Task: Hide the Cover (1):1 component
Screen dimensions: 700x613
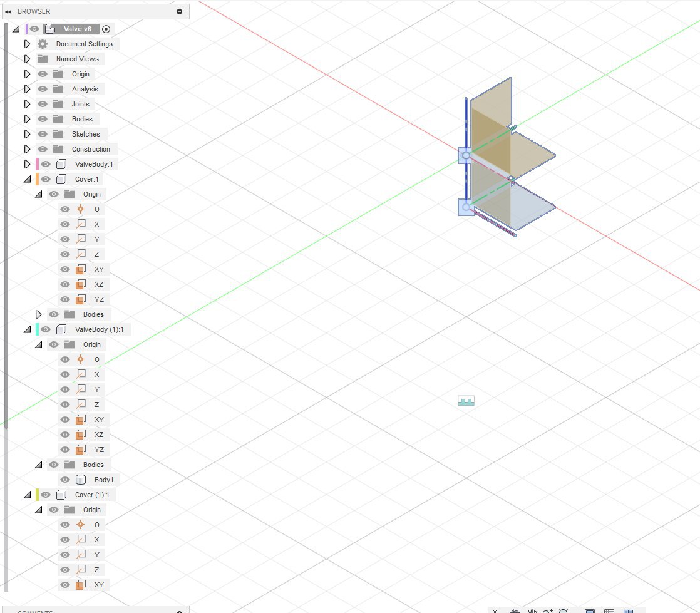Action: pyautogui.click(x=46, y=495)
